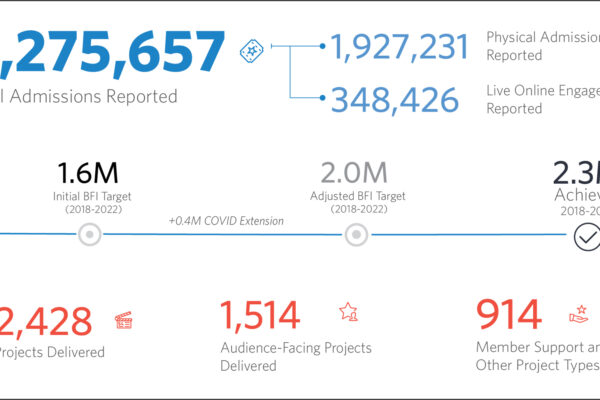Click the blue bullet dot before 1,927,231
Image resolution: width=600 pixels, height=400 pixels.
click(320, 46)
